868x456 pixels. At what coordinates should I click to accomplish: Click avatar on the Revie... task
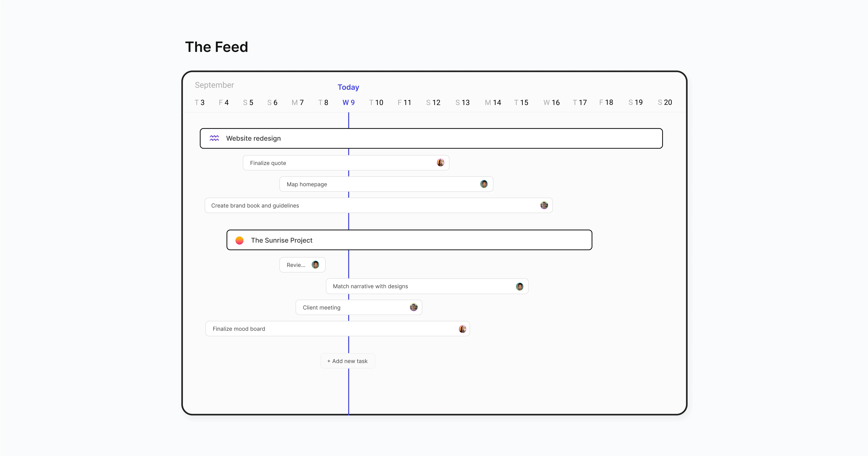pyautogui.click(x=315, y=265)
